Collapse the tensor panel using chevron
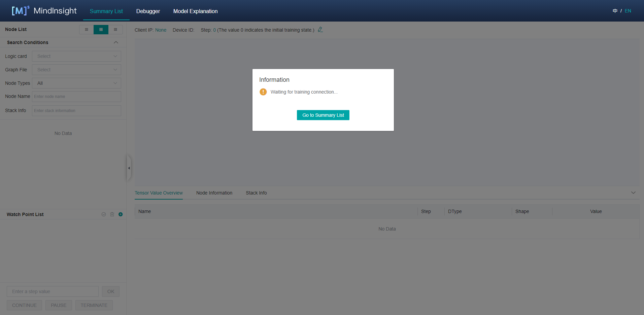The height and width of the screenshot is (315, 644). click(x=633, y=193)
